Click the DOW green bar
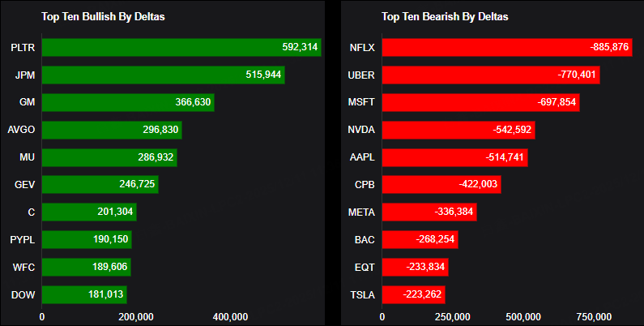 point(84,295)
